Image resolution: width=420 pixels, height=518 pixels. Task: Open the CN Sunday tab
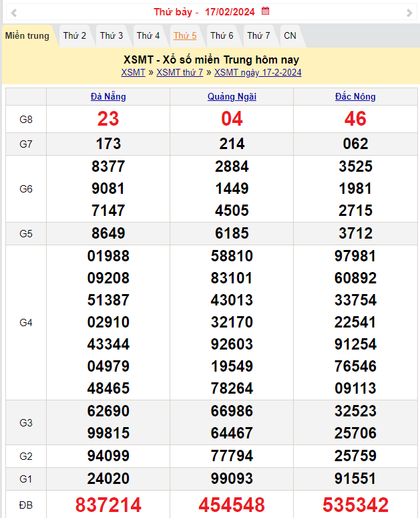[x=290, y=36]
